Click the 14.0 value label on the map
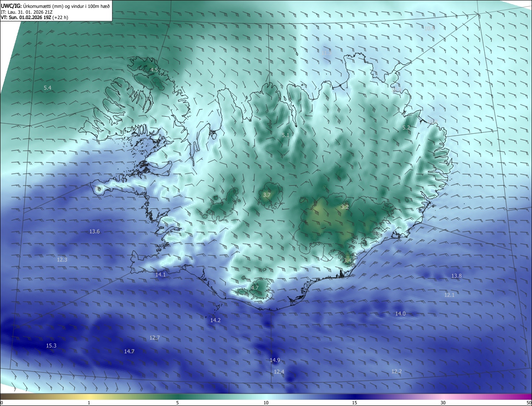 tap(400, 313)
